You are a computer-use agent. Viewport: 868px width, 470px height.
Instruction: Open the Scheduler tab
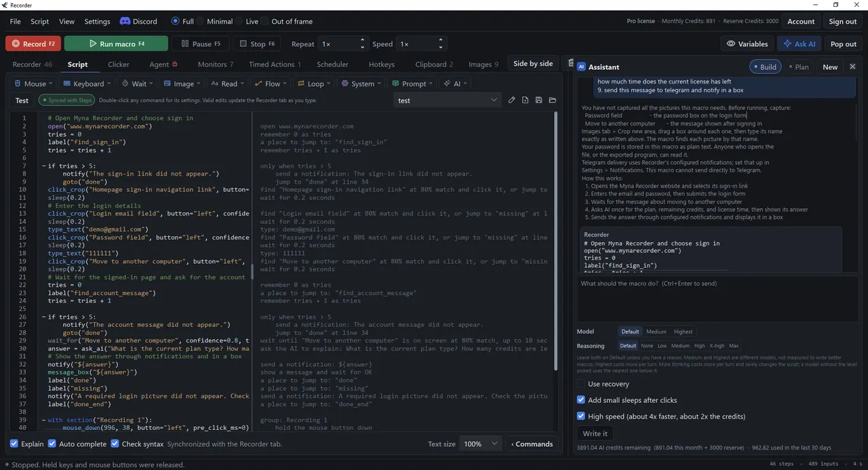click(332, 64)
